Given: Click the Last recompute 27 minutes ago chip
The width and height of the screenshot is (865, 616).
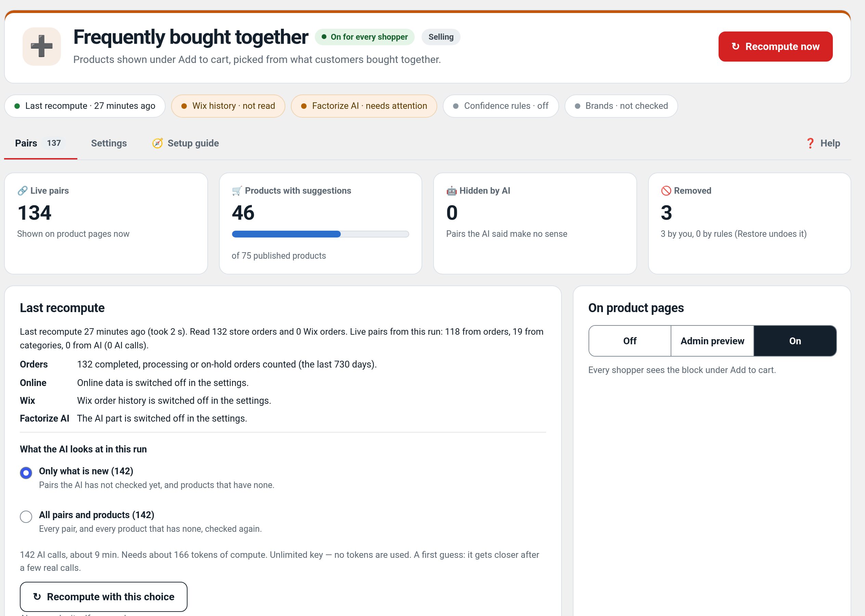Looking at the screenshot, I should point(85,106).
